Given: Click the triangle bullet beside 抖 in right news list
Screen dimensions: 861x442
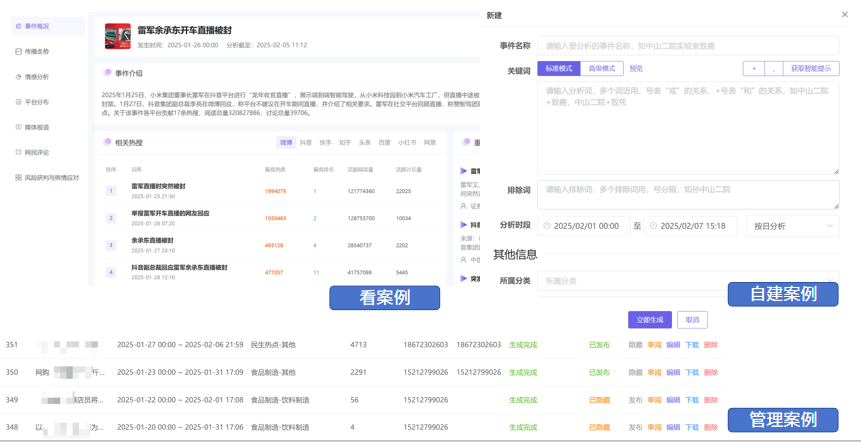Looking at the screenshot, I should pos(463,225).
